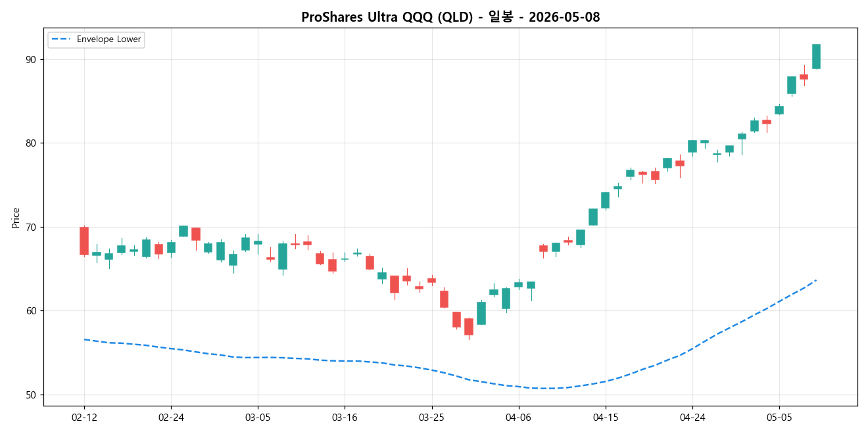Click the 03-05 x-axis date label
The height and width of the screenshot is (434, 868).
258,417
